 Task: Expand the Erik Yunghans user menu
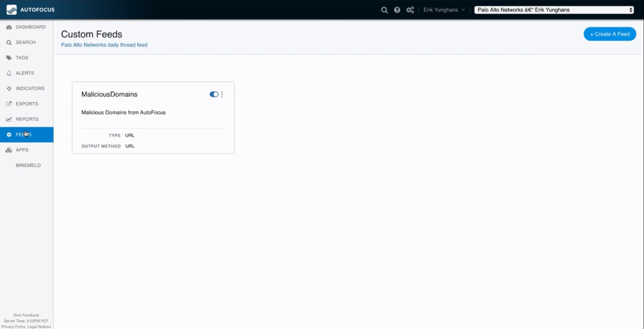444,10
